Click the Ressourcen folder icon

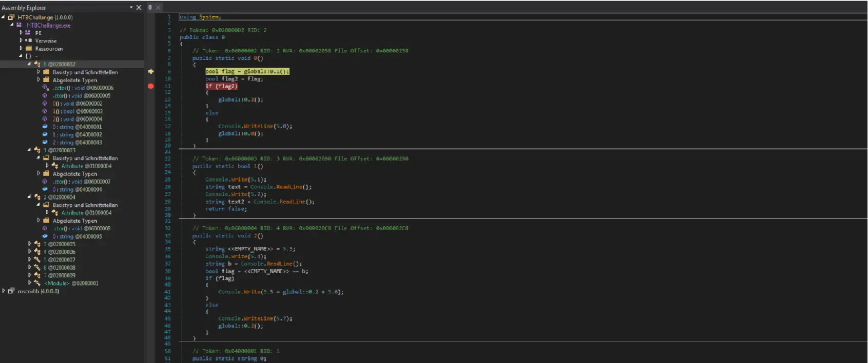pos(29,49)
